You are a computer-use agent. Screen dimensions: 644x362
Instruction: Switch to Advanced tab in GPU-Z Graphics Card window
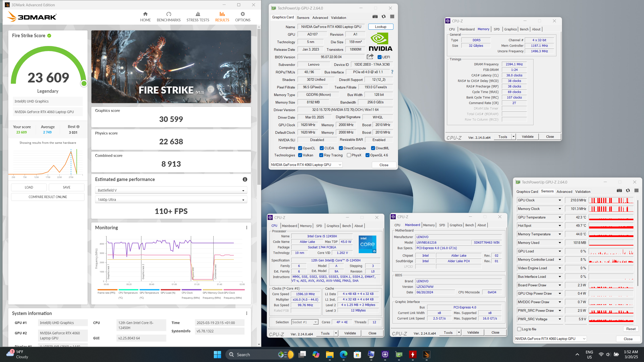(320, 18)
